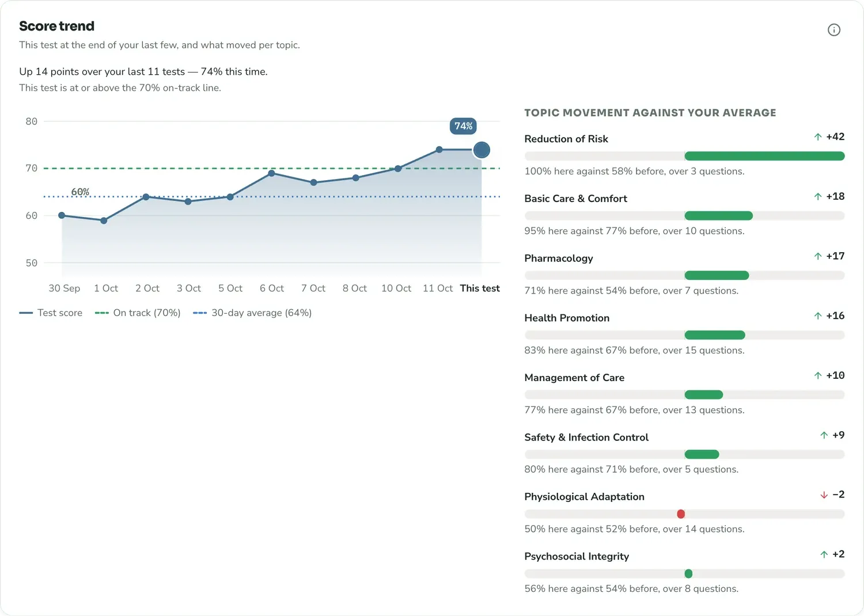Image resolution: width=864 pixels, height=616 pixels.
Task: Click 'Topic movement against your average' heading
Action: click(650, 113)
